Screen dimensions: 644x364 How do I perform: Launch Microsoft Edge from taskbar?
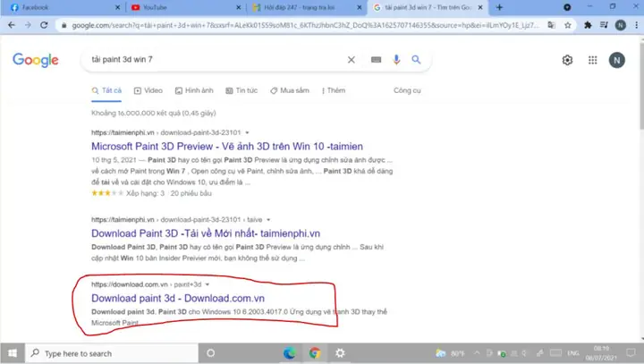click(290, 353)
